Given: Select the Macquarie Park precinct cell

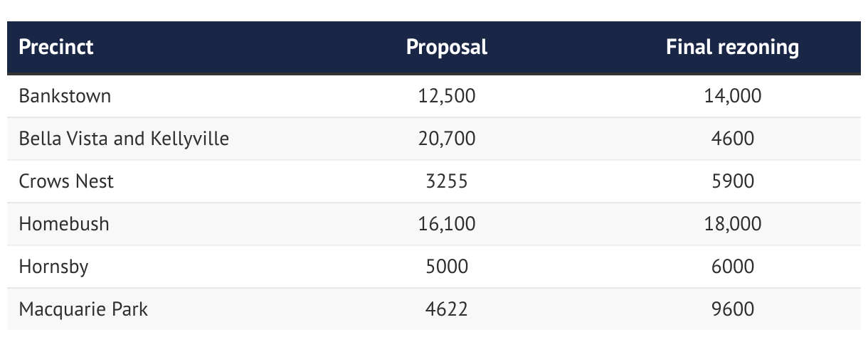Looking at the screenshot, I should (x=83, y=309).
